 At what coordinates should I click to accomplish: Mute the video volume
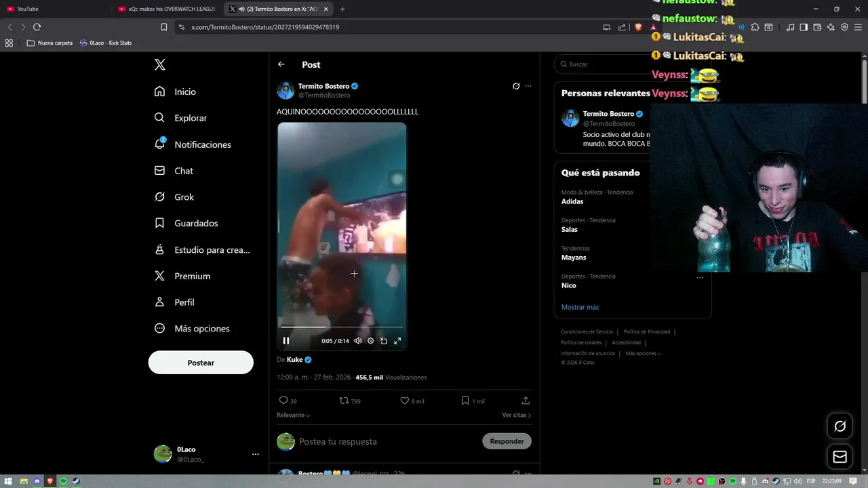click(x=358, y=341)
